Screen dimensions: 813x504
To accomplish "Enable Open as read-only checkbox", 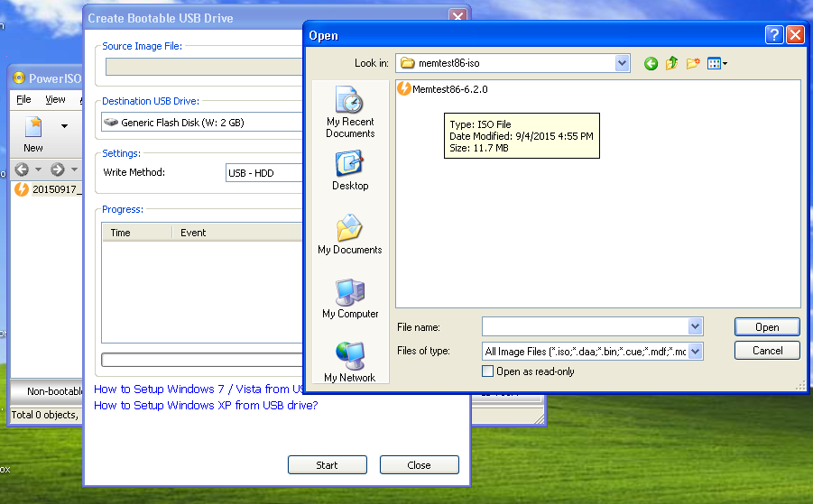I will point(487,371).
